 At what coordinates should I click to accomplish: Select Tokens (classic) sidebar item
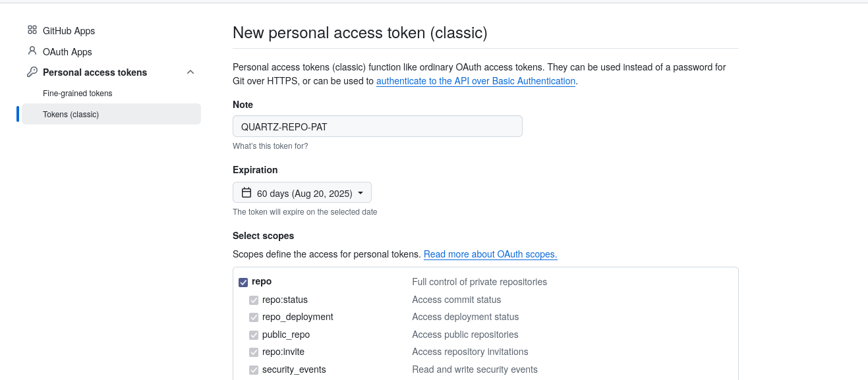point(71,115)
